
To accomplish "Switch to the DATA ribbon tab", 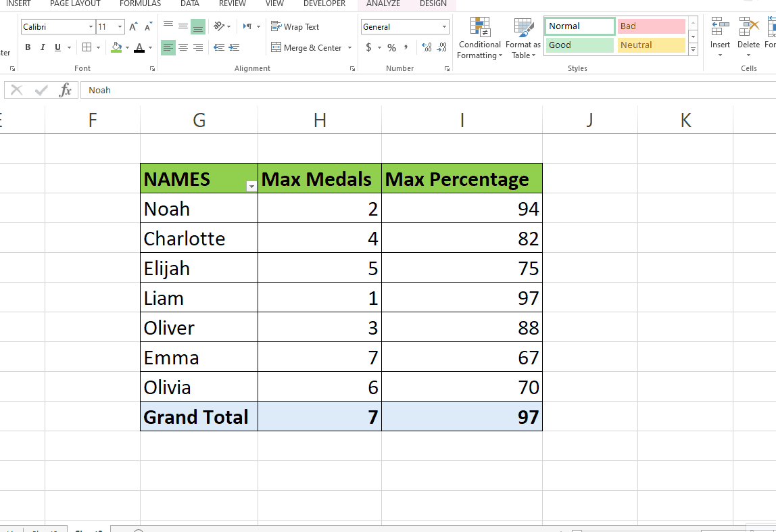I will pos(189,4).
